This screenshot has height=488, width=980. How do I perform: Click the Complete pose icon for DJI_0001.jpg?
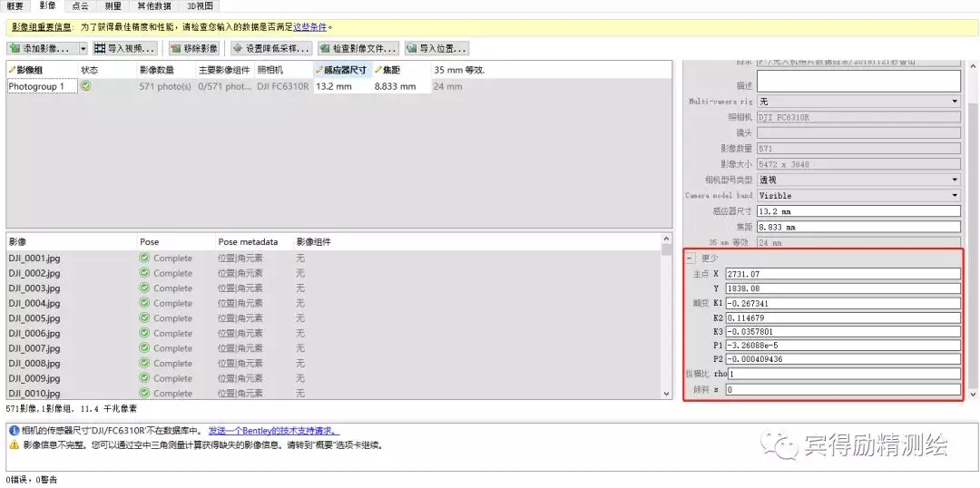[144, 258]
